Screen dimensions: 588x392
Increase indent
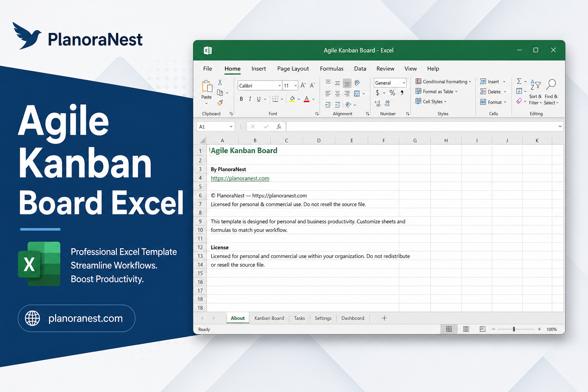[x=338, y=105]
